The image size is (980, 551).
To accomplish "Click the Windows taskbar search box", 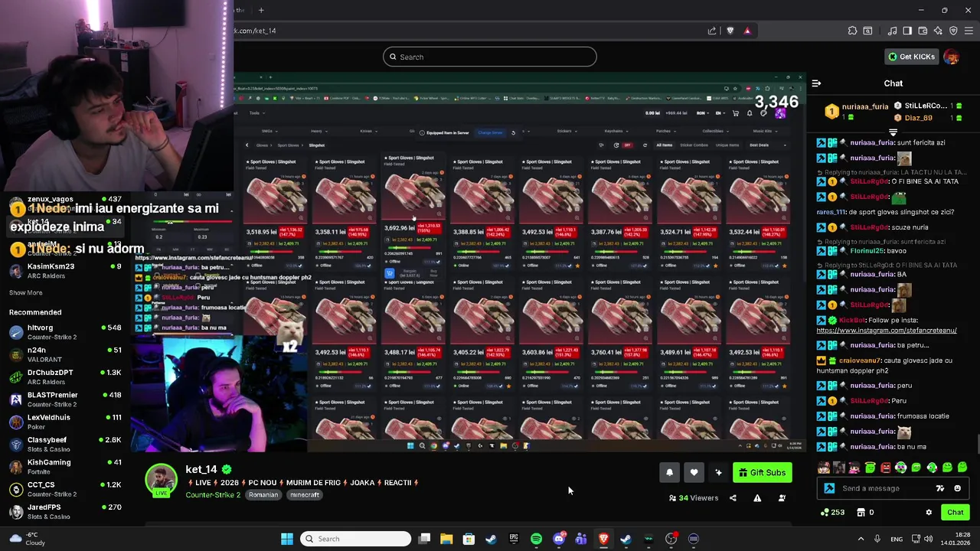I will tap(355, 539).
